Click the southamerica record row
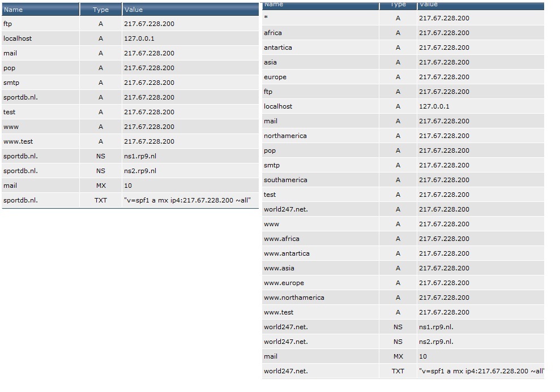This screenshot has height=392, width=560. click(x=403, y=180)
